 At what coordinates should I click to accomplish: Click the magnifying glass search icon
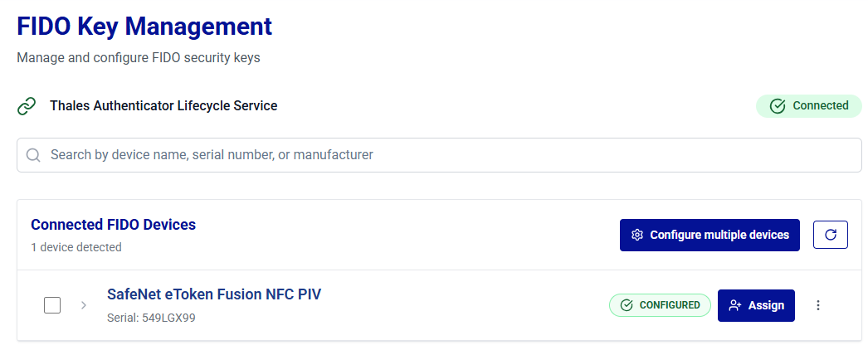[34, 155]
